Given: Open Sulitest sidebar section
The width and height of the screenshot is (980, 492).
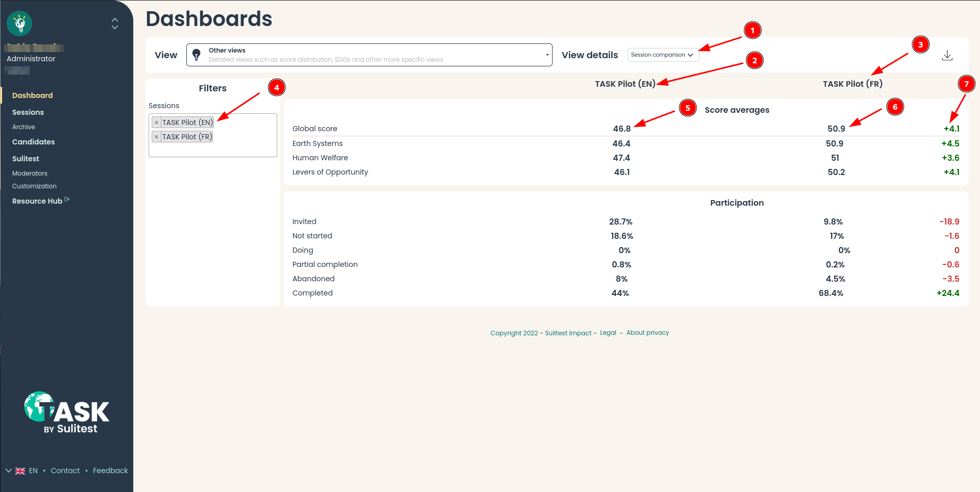Looking at the screenshot, I should [x=26, y=159].
